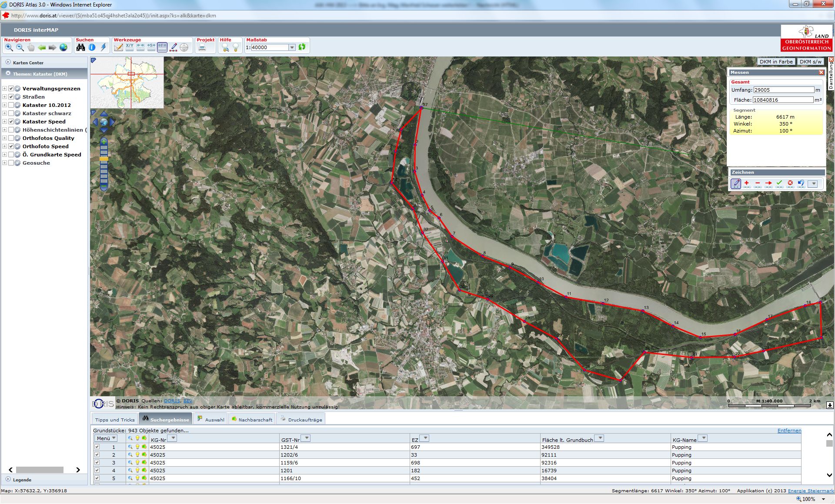The height and width of the screenshot is (504, 835).
Task: Click the blue undo arrow in Zeichnen
Action: pyautogui.click(x=801, y=183)
